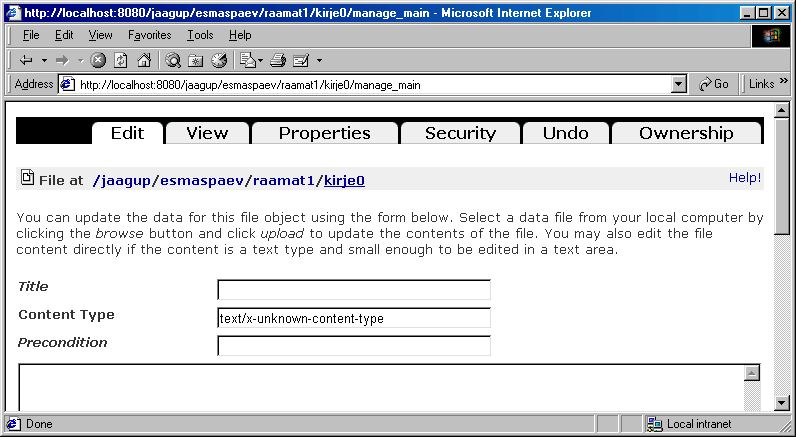Switch to the Security tab
The width and height of the screenshot is (796, 437).
click(460, 133)
